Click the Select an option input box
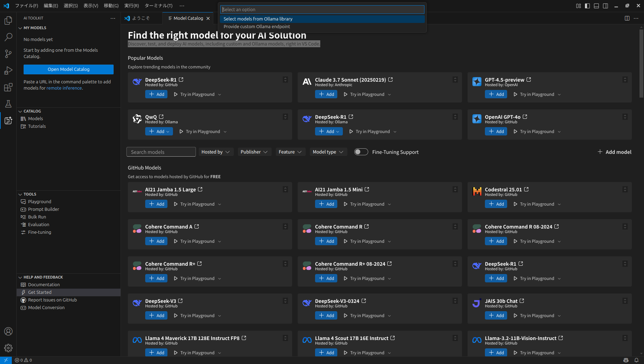The image size is (644, 364). pyautogui.click(x=322, y=9)
